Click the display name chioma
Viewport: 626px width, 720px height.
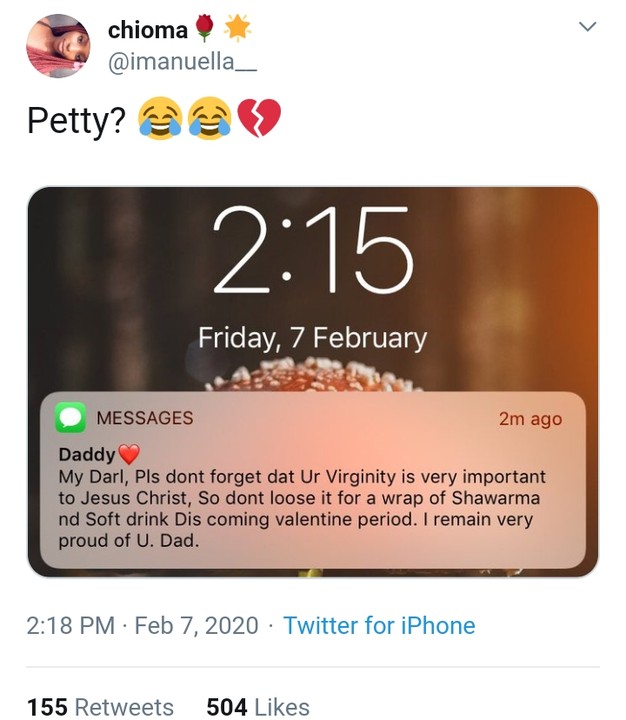(x=148, y=30)
